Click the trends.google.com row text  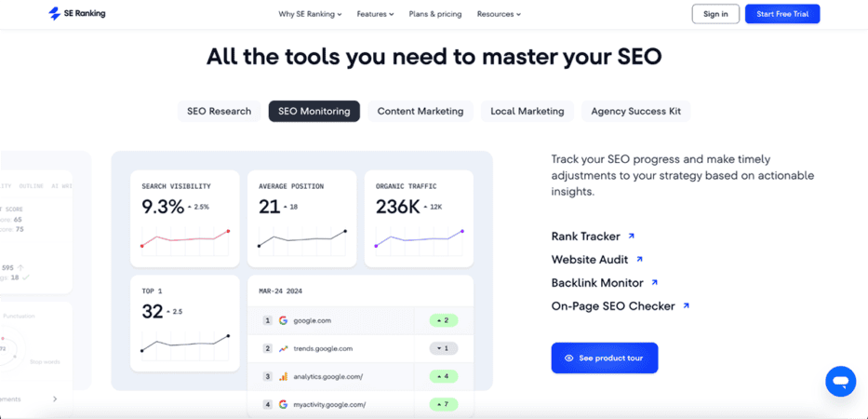pos(323,348)
